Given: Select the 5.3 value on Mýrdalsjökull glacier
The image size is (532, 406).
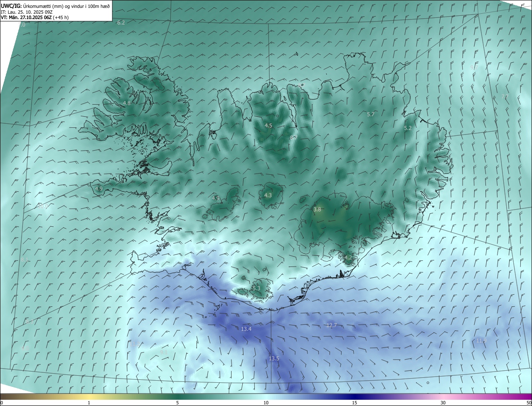Looking at the screenshot, I should point(256,288).
